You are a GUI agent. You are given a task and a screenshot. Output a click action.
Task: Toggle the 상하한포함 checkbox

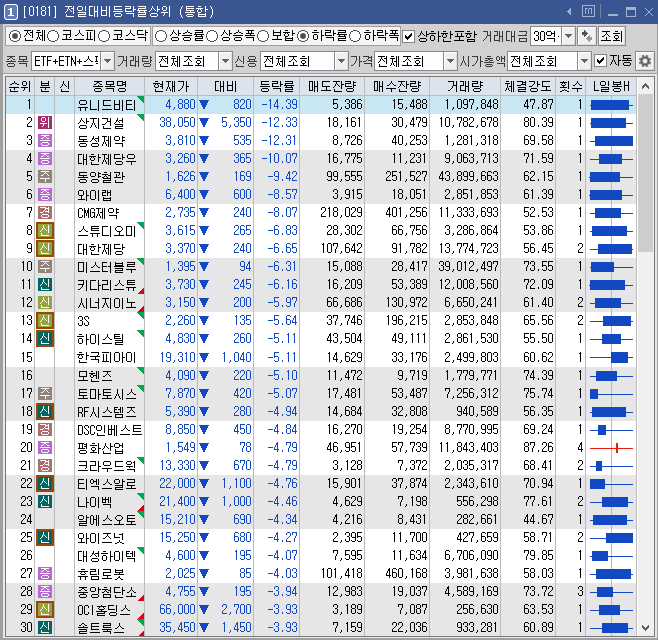pyautogui.click(x=408, y=37)
